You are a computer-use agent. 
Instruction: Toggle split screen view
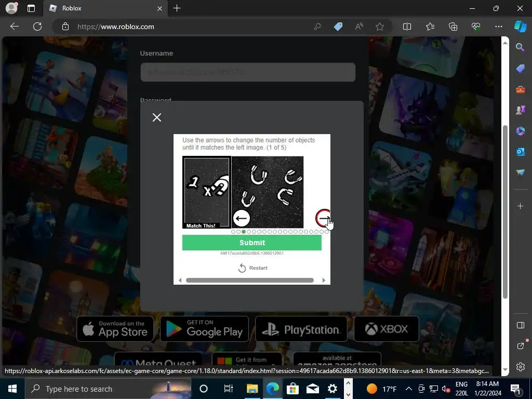point(407,26)
